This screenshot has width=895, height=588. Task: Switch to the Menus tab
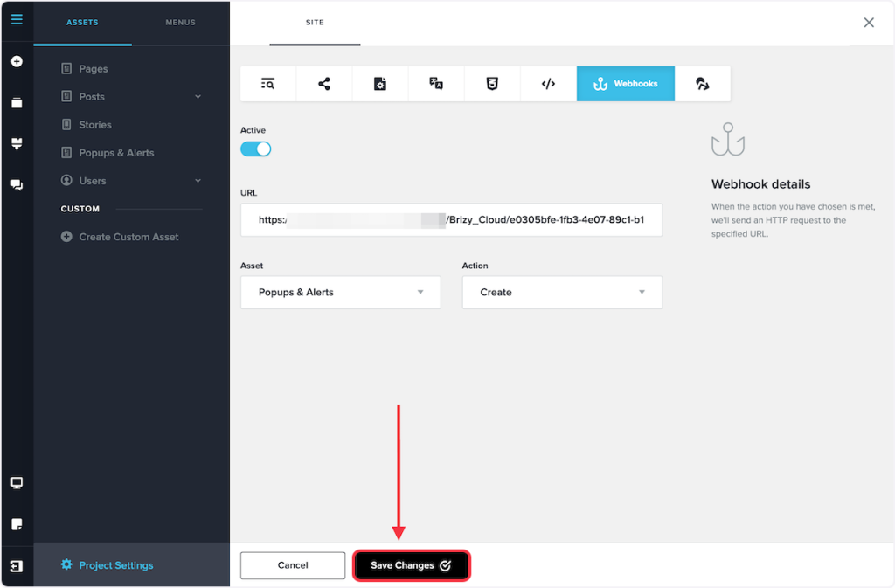[x=180, y=23]
